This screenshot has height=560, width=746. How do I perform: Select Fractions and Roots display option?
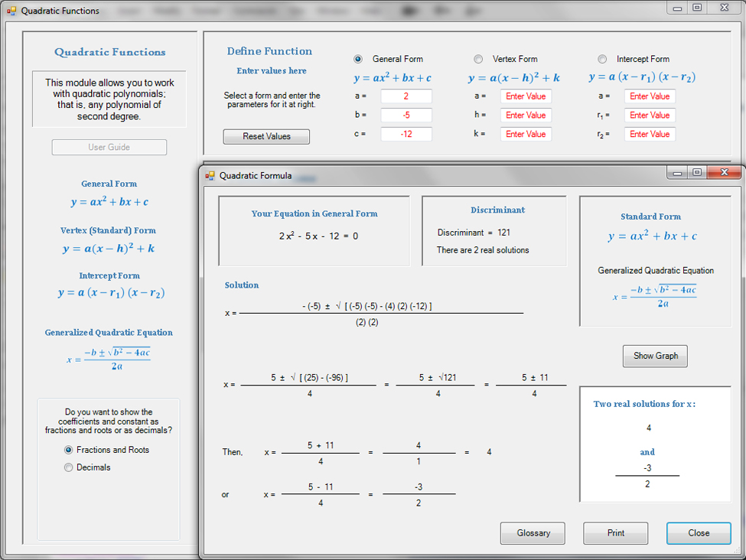69,450
